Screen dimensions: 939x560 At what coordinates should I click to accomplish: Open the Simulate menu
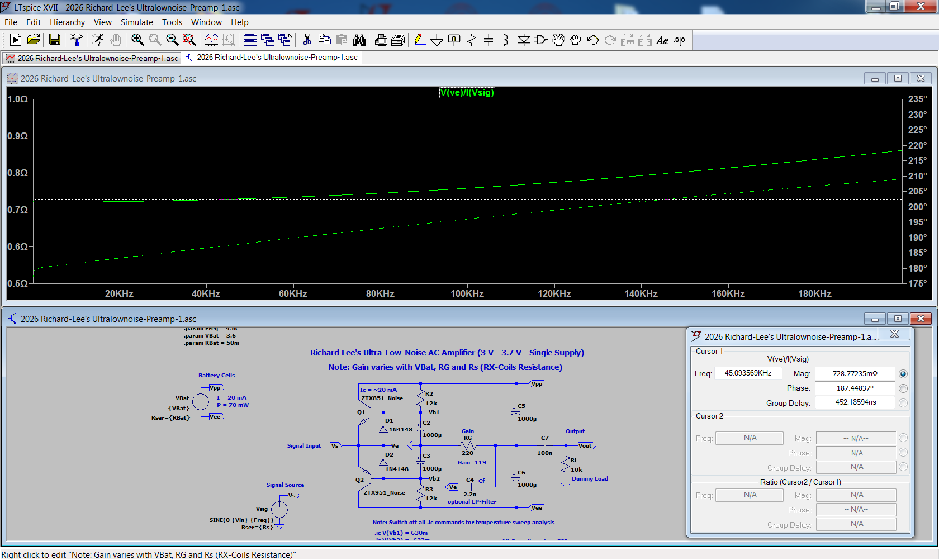[136, 22]
